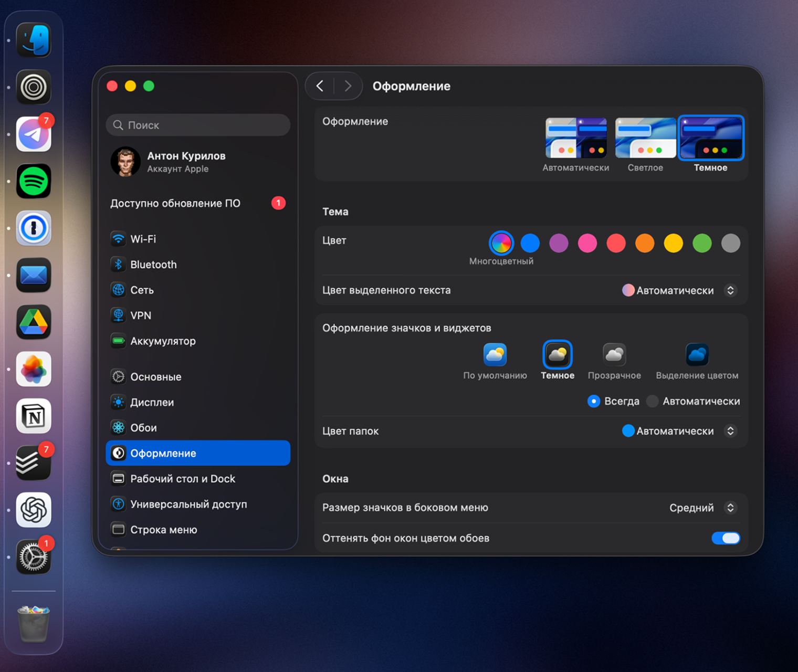798x672 pixels.
Task: Open Bluetooth settings in the sidebar
Action: [x=153, y=265]
